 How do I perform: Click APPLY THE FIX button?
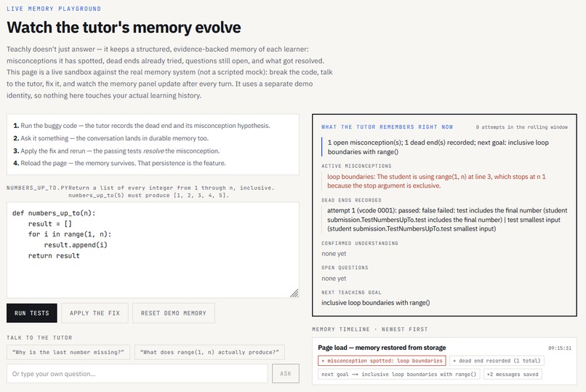pyautogui.click(x=95, y=313)
